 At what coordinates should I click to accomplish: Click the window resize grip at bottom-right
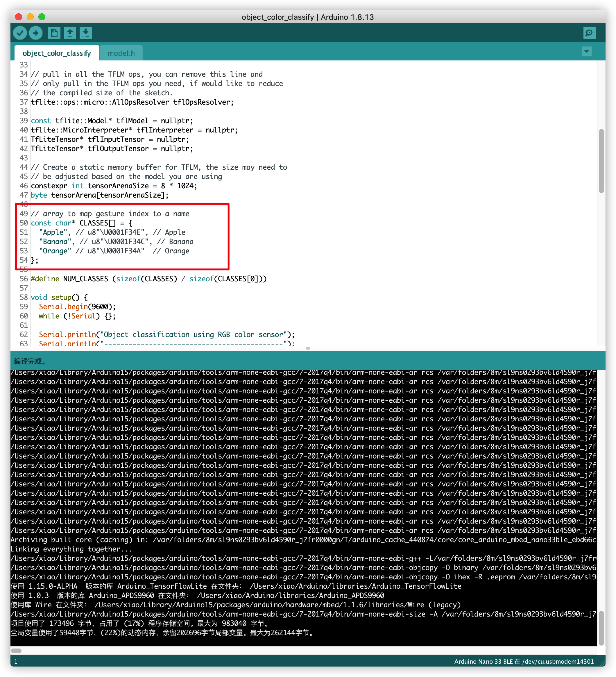pos(602,663)
